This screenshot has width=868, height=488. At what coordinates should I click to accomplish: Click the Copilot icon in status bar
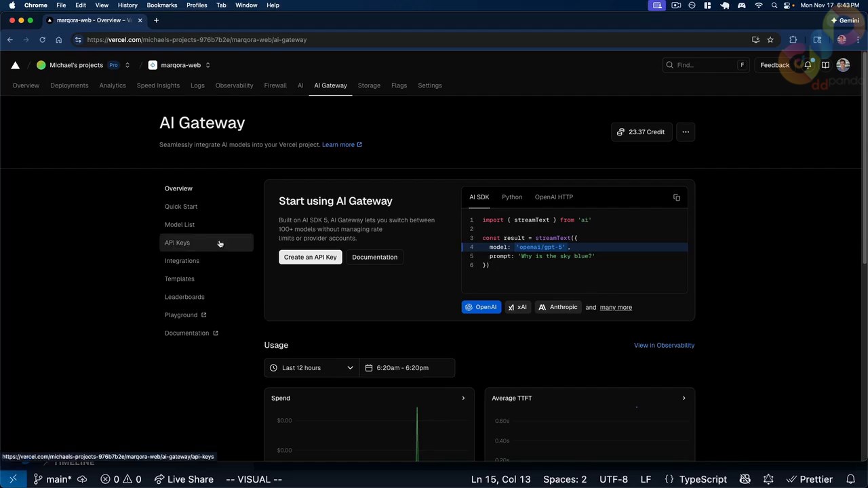pos(745,479)
